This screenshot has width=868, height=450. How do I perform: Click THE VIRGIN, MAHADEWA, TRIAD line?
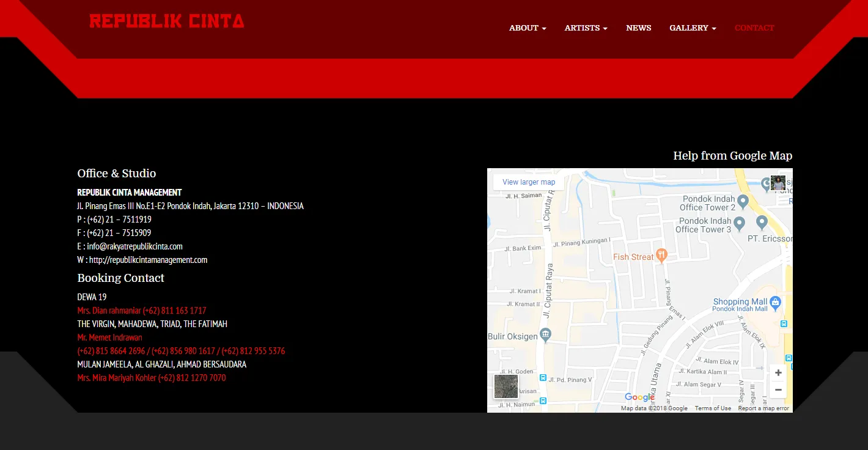click(152, 324)
